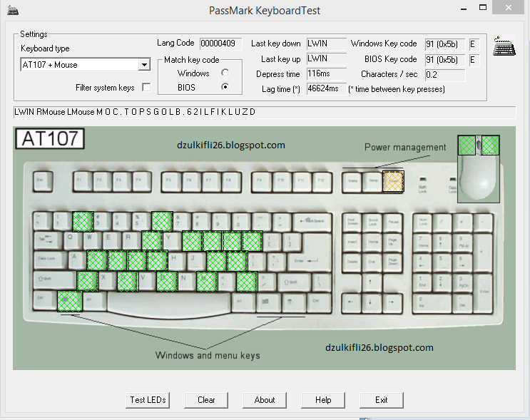
Task: Enable the Filter system keys checkbox
Action: tap(146, 88)
